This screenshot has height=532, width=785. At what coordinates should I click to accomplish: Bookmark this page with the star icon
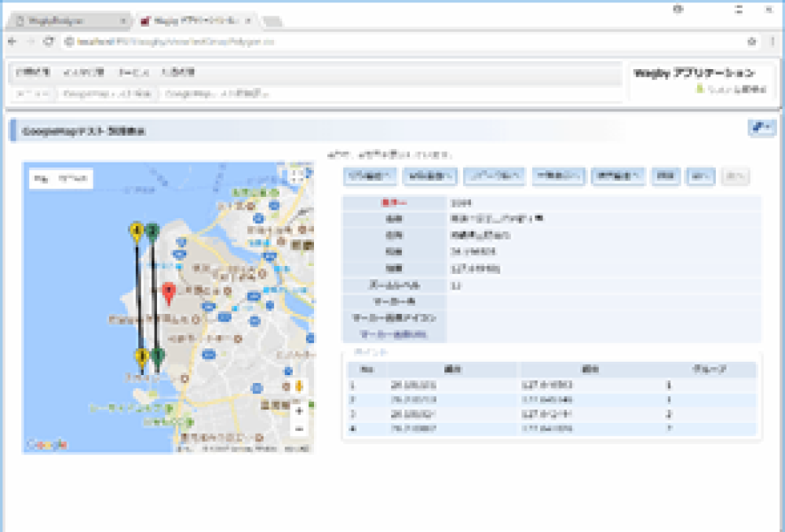pos(751,42)
